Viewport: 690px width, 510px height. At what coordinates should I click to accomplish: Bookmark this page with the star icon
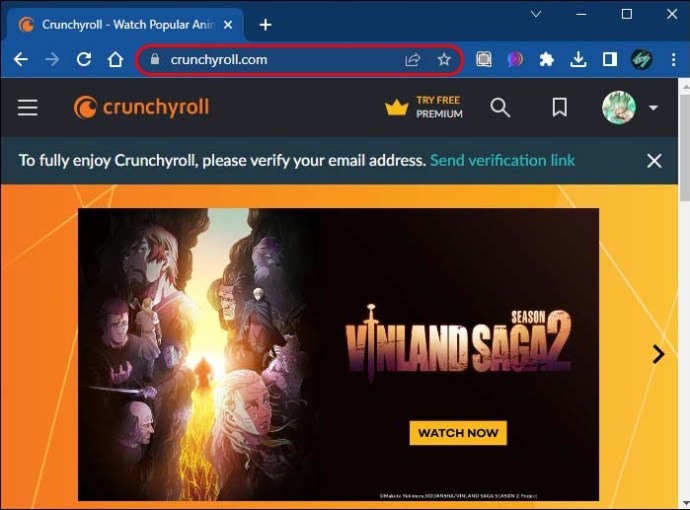444,59
